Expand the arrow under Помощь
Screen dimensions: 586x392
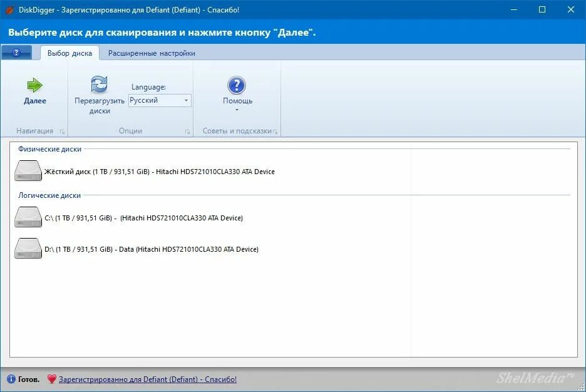click(237, 110)
